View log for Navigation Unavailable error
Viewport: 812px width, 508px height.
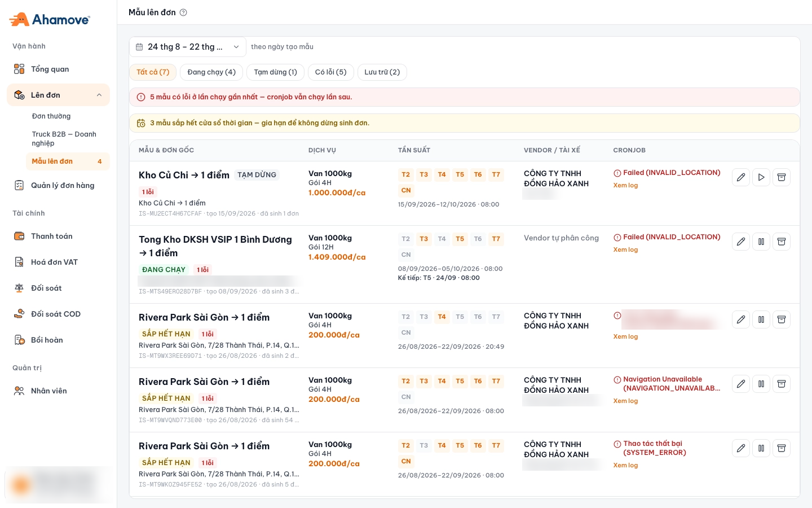(x=625, y=401)
